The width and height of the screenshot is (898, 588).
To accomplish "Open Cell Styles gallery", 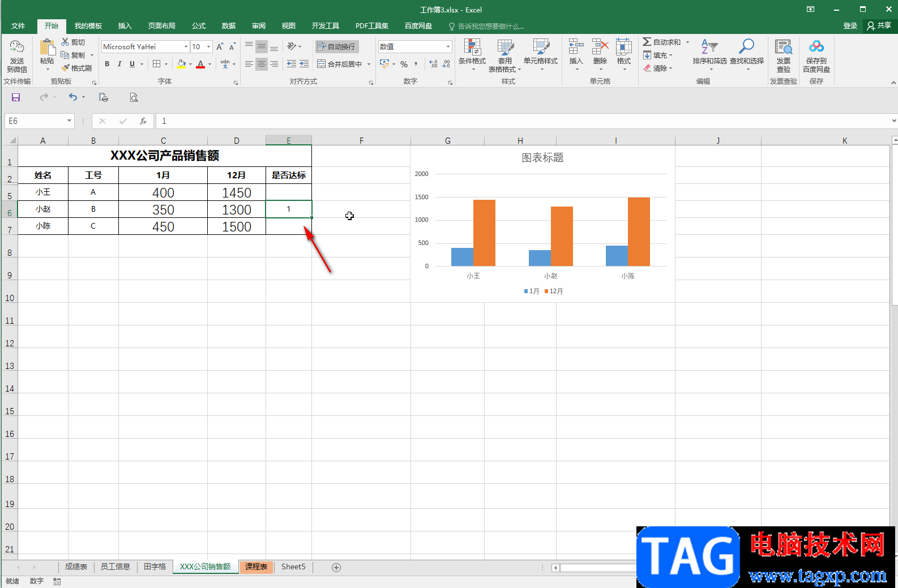I will 541,55.
